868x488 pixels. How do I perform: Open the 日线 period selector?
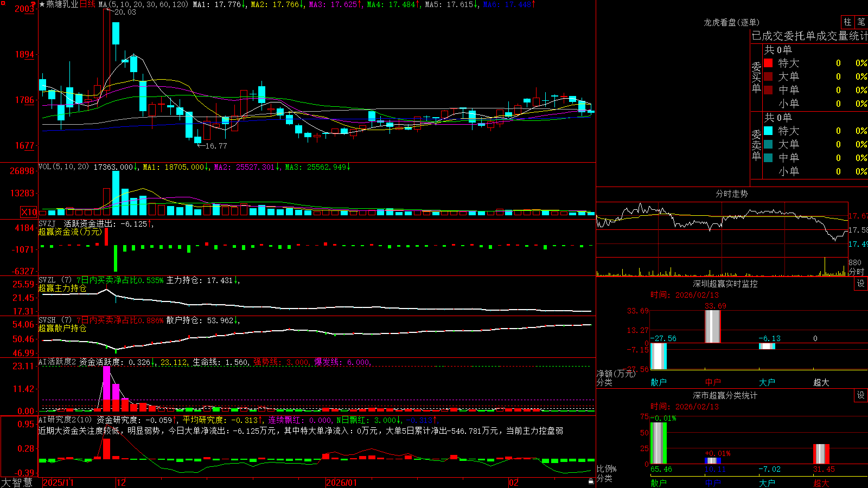coord(87,4)
